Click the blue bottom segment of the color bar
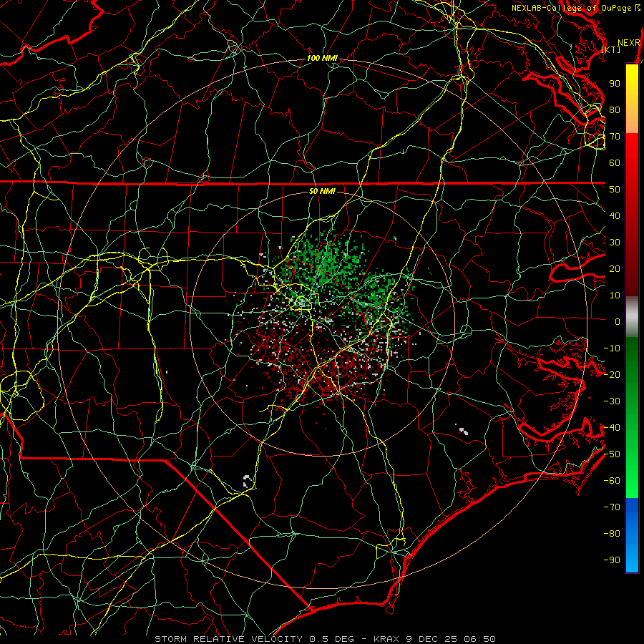The image size is (644, 644). [x=632, y=535]
